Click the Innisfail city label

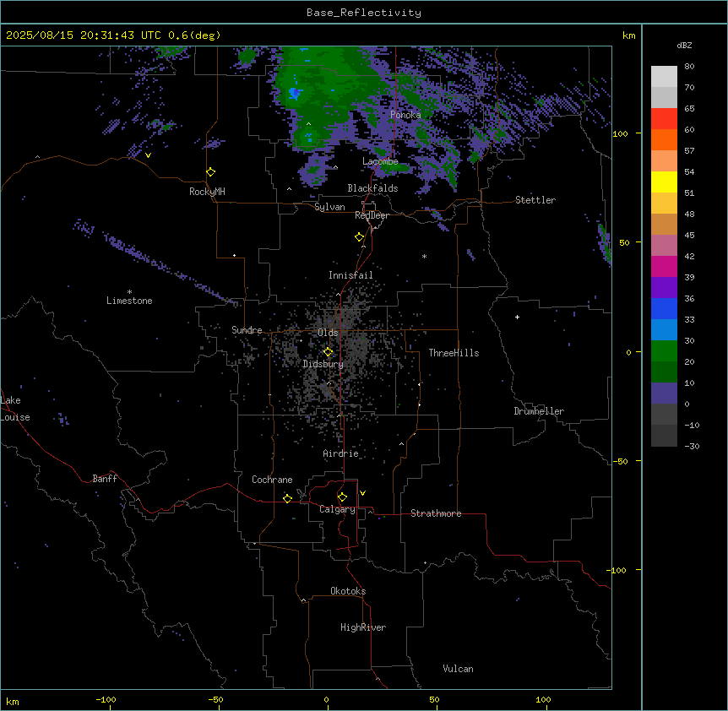tap(350, 275)
